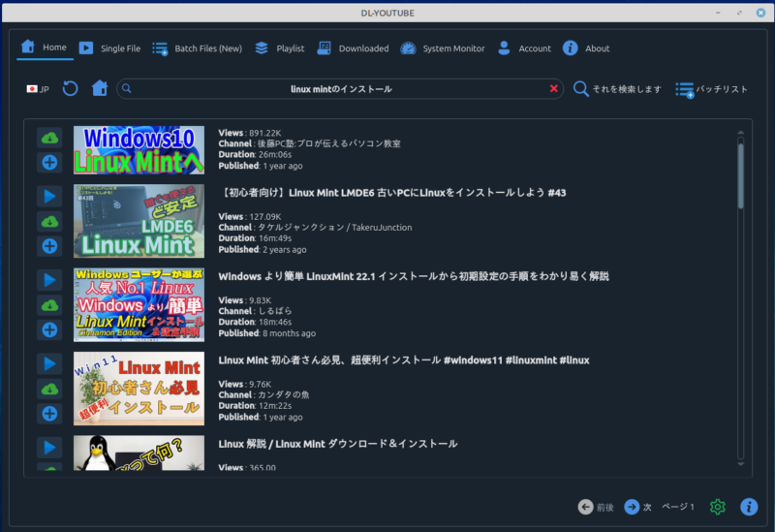Open the Batch Files (New) tab
The height and width of the screenshot is (532, 775).
click(198, 48)
